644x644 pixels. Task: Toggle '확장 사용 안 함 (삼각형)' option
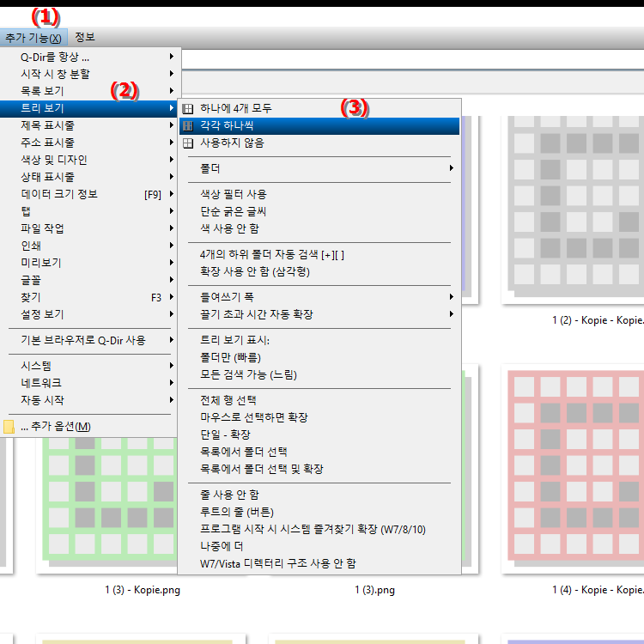pos(319,271)
